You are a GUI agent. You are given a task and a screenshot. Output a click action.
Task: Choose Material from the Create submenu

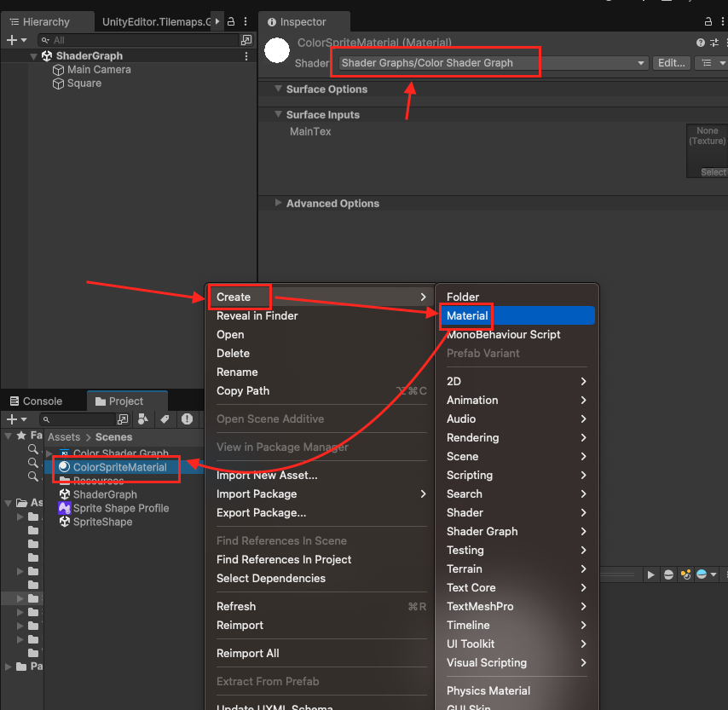pos(517,315)
